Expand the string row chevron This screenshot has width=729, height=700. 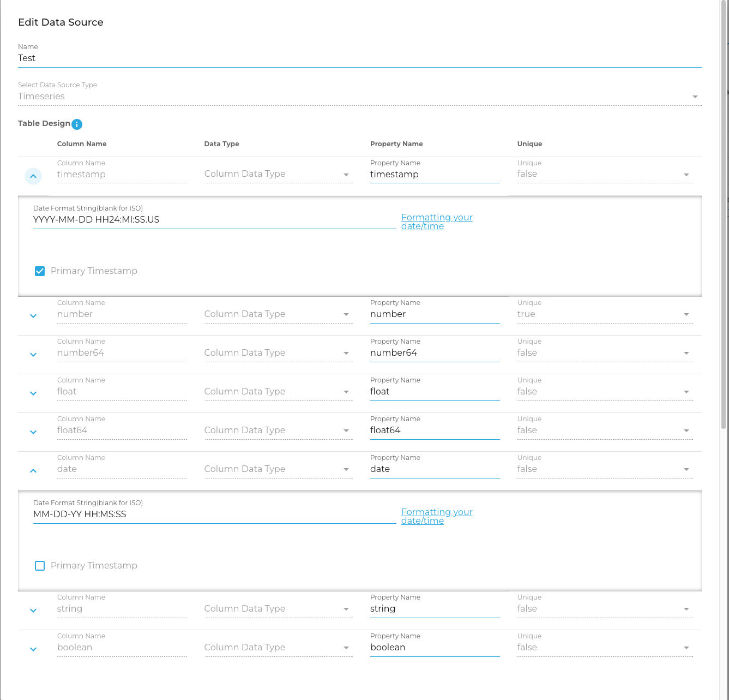tap(33, 611)
